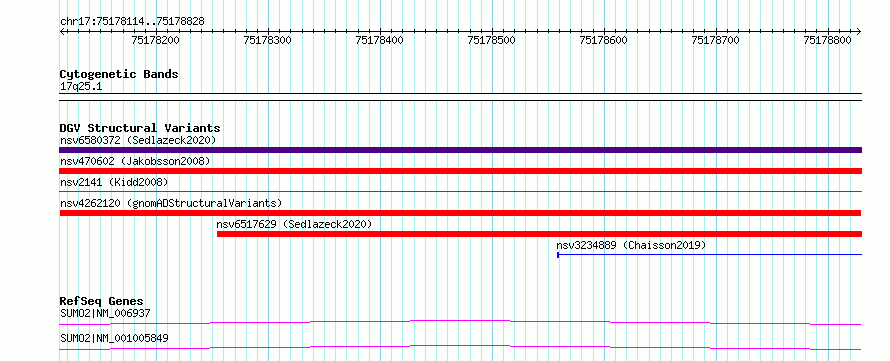The image size is (890, 361).
Task: Click ruler tick label 75178300
Action: tap(267, 40)
